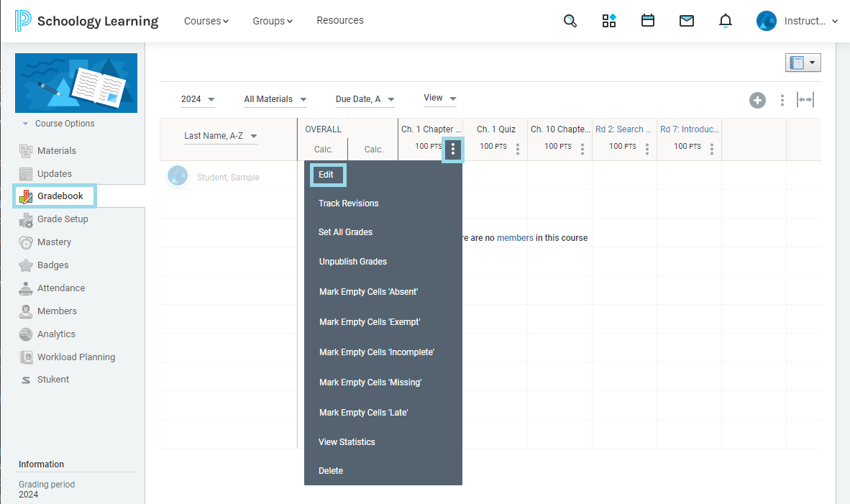Open the gradebook notebook view dropdown
Screen dimensions: 850x504
point(803,63)
